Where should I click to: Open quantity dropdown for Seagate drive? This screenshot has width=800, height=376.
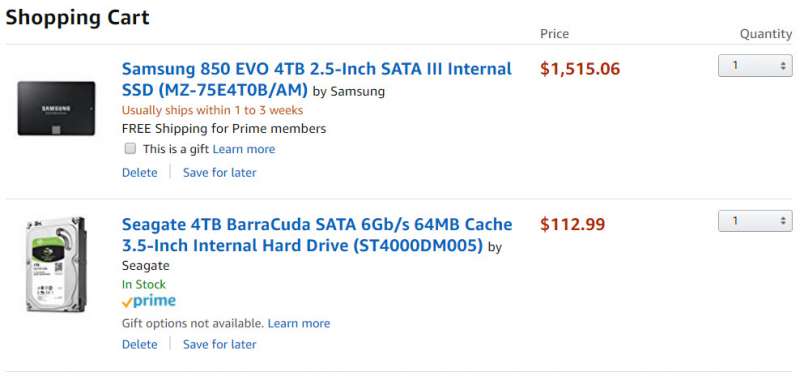pos(755,220)
